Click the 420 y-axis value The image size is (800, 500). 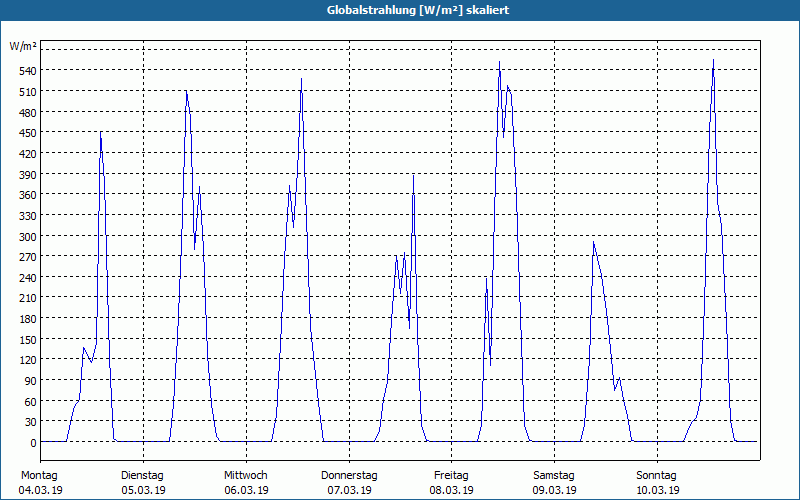tap(27, 154)
